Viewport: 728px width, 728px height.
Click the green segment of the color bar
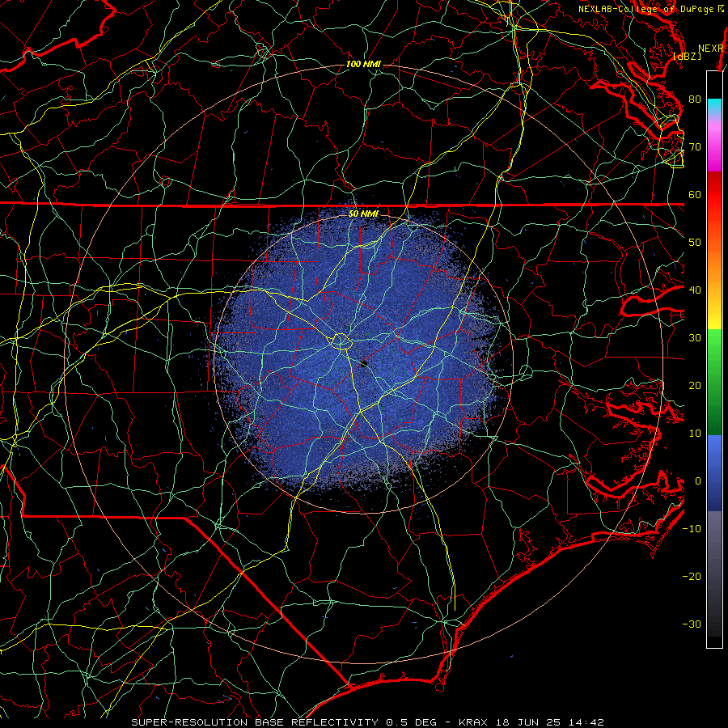pyautogui.click(x=714, y=382)
